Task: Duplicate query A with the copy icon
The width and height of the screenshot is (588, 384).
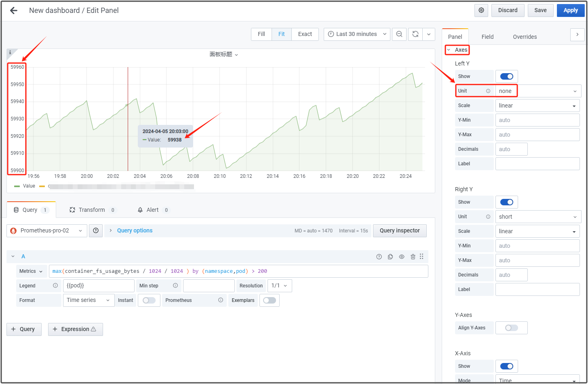Action: (x=390, y=257)
